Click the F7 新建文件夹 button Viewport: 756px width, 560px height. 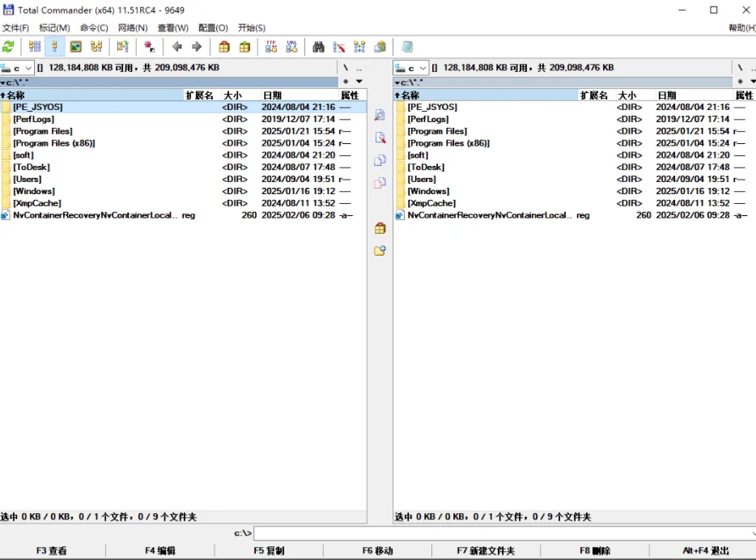click(486, 550)
